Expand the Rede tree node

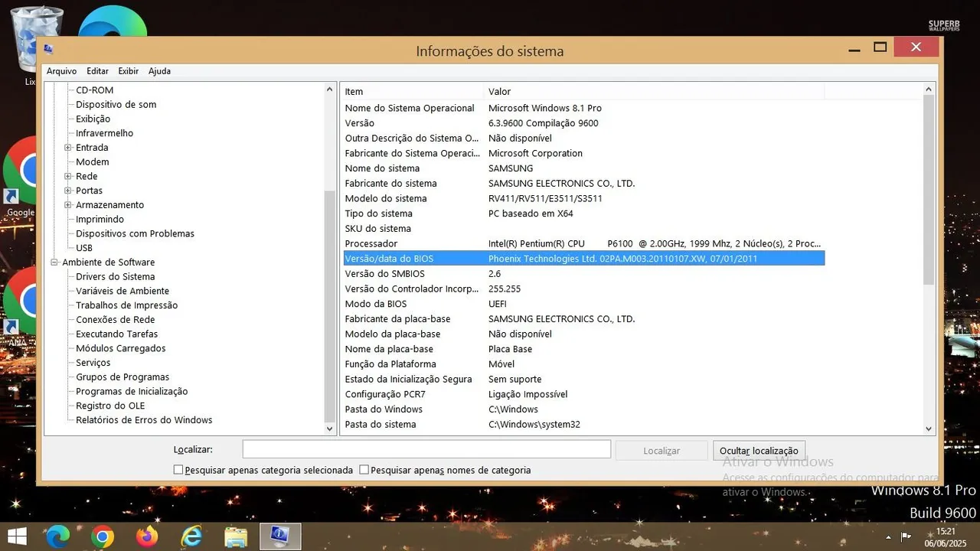point(68,176)
